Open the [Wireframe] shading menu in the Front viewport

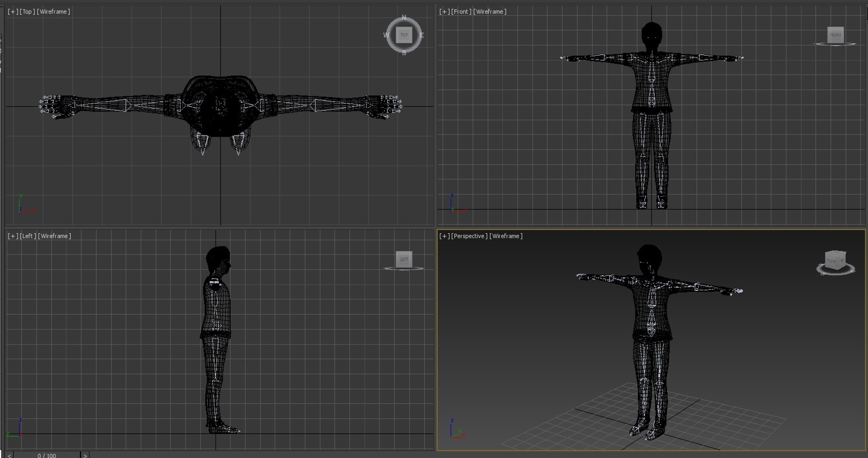(490, 11)
